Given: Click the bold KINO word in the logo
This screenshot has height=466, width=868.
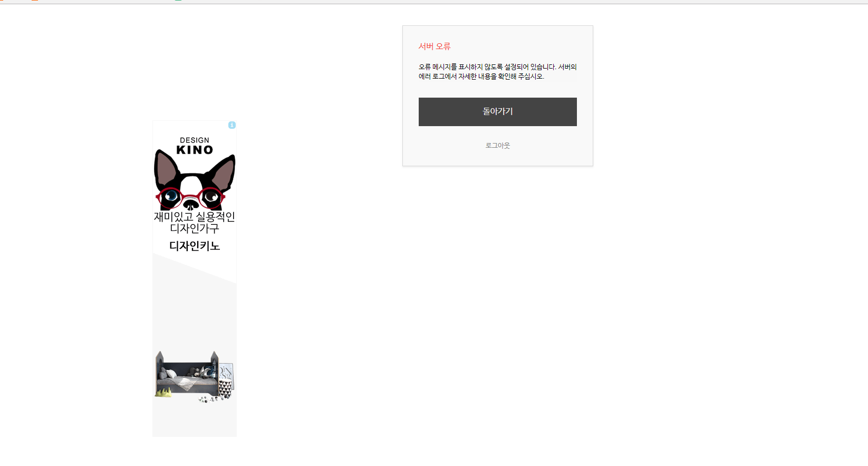Looking at the screenshot, I should click(x=195, y=150).
